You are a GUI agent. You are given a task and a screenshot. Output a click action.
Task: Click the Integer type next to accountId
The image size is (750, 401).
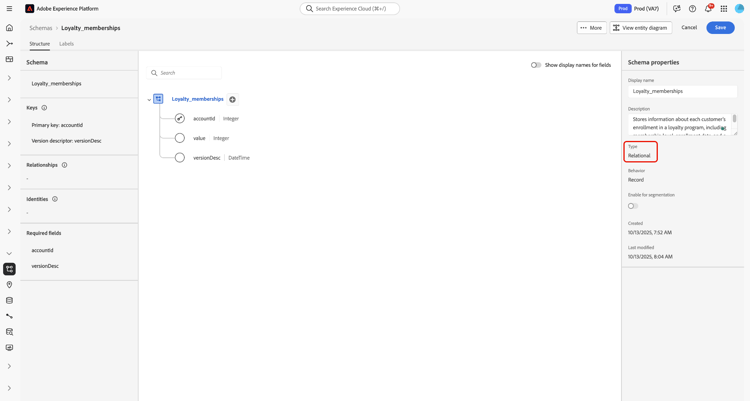click(231, 118)
